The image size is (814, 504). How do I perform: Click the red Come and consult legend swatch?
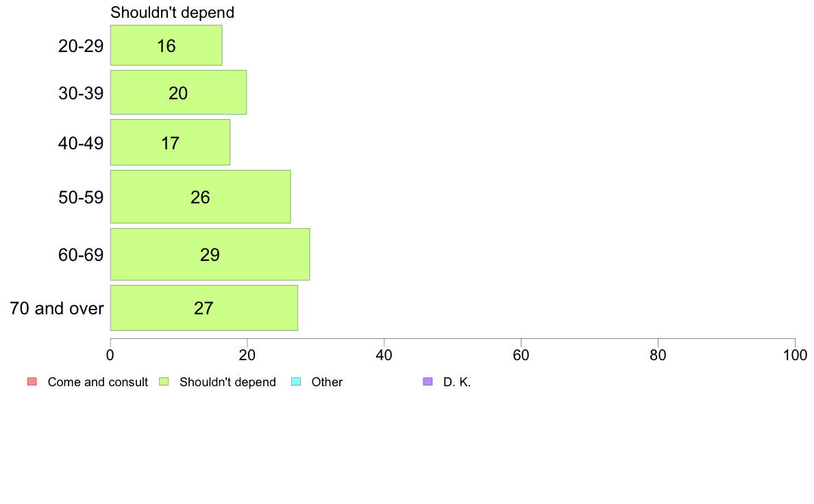click(32, 382)
